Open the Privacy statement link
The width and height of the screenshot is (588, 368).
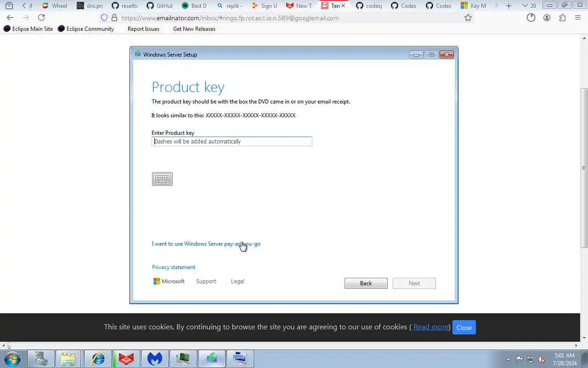point(174,267)
